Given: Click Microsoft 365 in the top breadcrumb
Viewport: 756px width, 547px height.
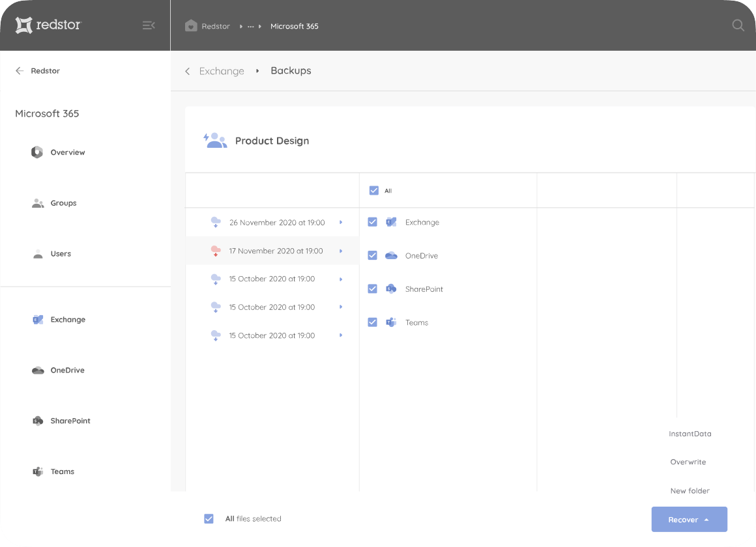Looking at the screenshot, I should tap(295, 26).
